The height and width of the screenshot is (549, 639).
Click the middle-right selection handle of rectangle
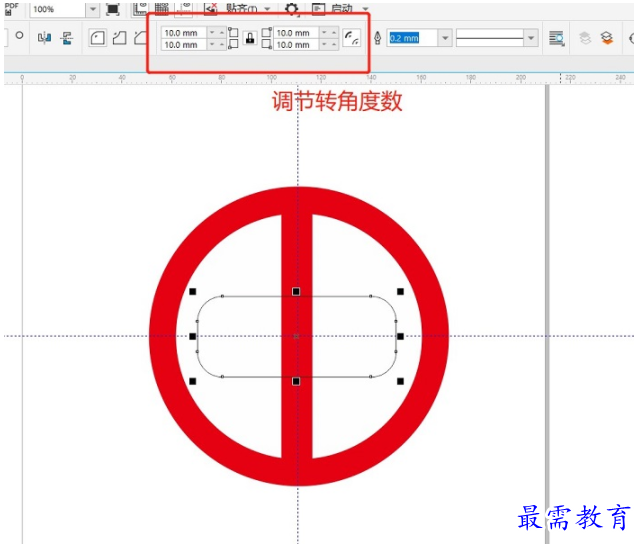[x=400, y=336]
